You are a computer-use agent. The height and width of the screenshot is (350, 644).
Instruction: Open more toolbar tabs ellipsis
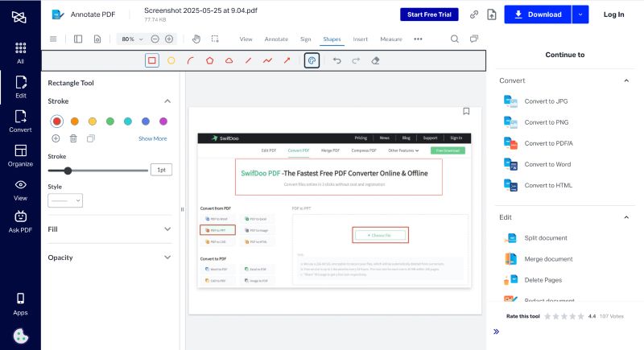(x=418, y=39)
